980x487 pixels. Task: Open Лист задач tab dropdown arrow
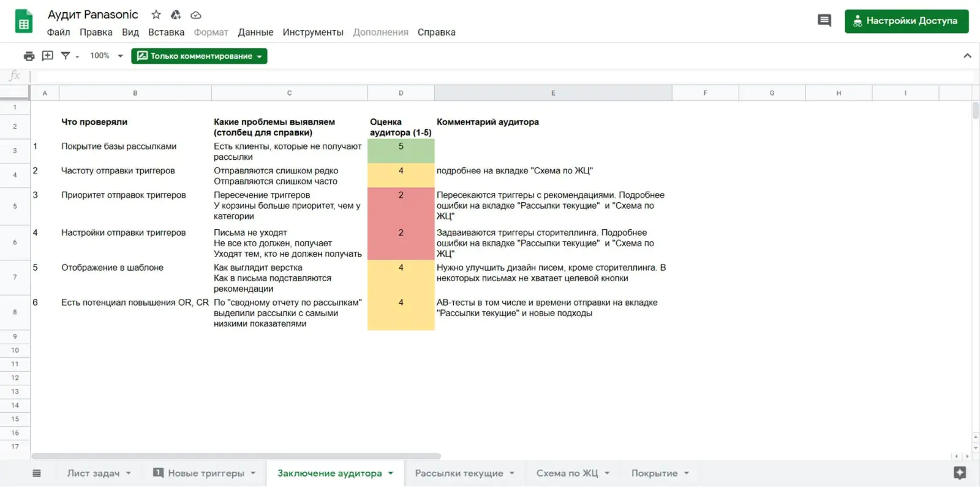pos(129,473)
